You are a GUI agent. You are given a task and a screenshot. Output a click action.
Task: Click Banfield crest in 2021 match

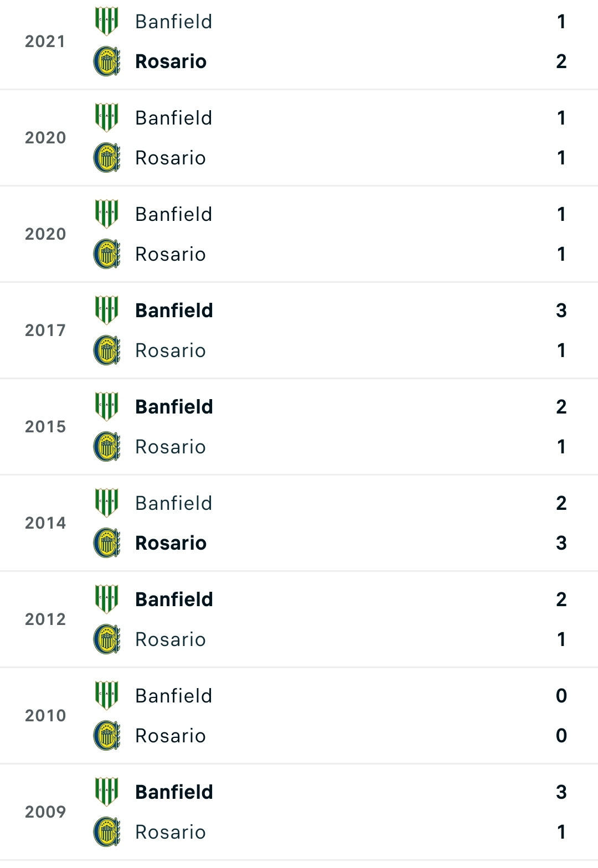point(107,21)
